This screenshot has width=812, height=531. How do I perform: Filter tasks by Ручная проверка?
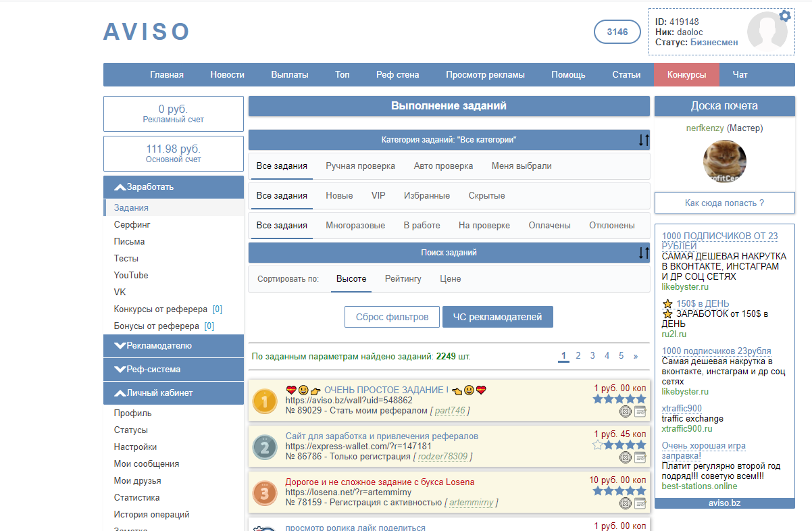coord(360,166)
